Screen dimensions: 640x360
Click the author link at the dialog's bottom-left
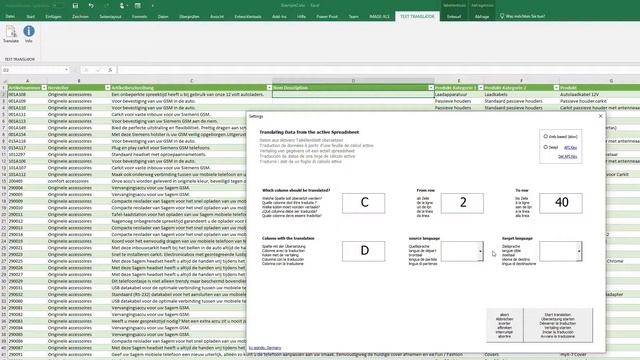point(265,348)
